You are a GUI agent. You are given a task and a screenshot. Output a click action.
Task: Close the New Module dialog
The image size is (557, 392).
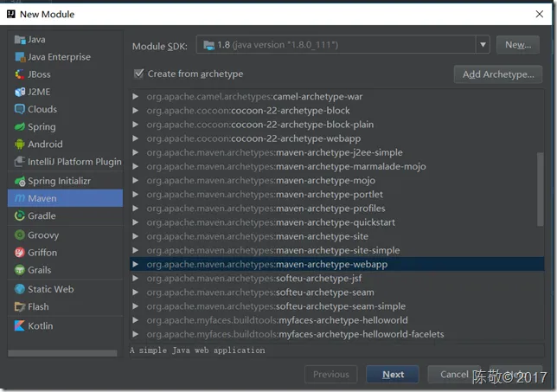coord(539,14)
